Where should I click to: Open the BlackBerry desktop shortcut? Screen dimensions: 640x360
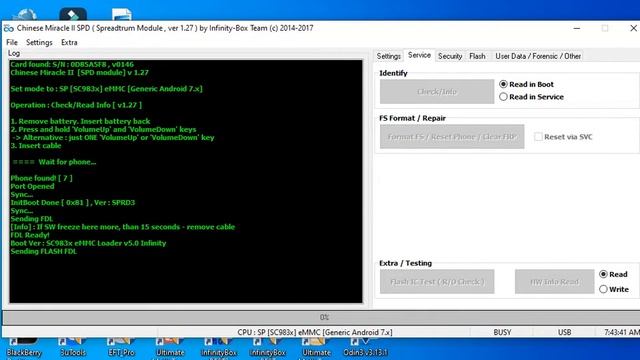coord(24,347)
